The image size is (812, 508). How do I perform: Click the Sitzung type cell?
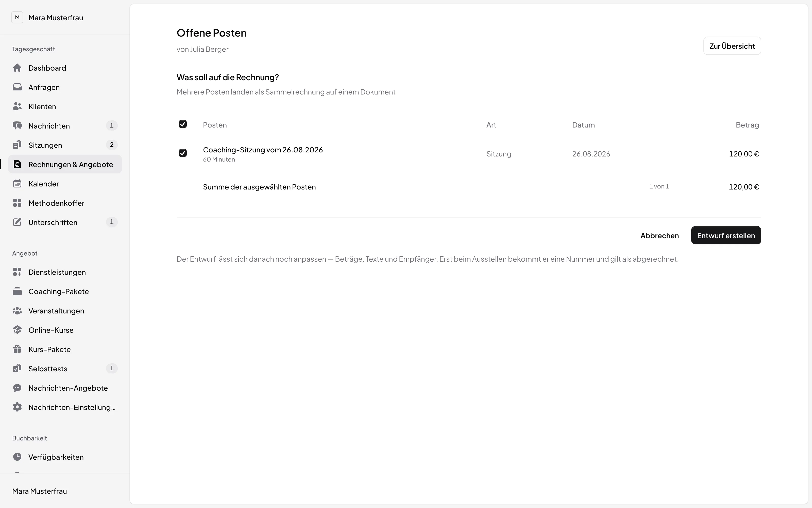pos(499,154)
